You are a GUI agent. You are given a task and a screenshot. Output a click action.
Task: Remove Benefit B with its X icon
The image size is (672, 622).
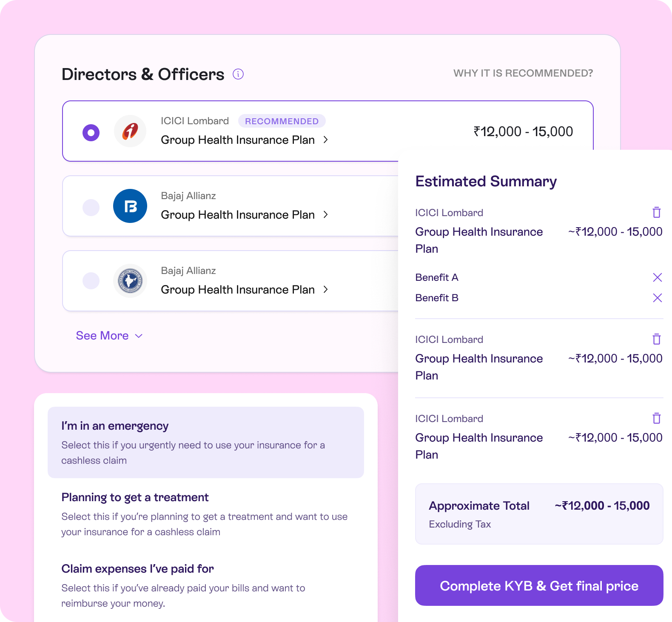tap(657, 298)
